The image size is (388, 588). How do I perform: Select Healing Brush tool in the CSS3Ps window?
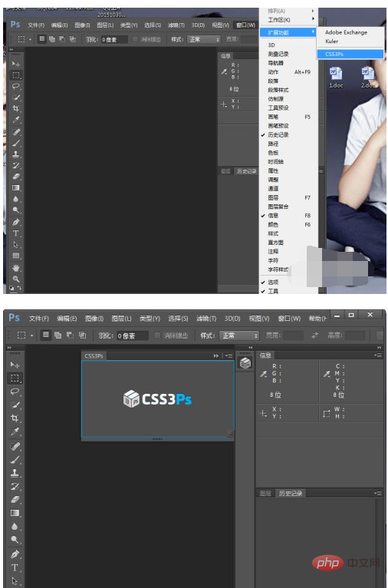[15, 446]
